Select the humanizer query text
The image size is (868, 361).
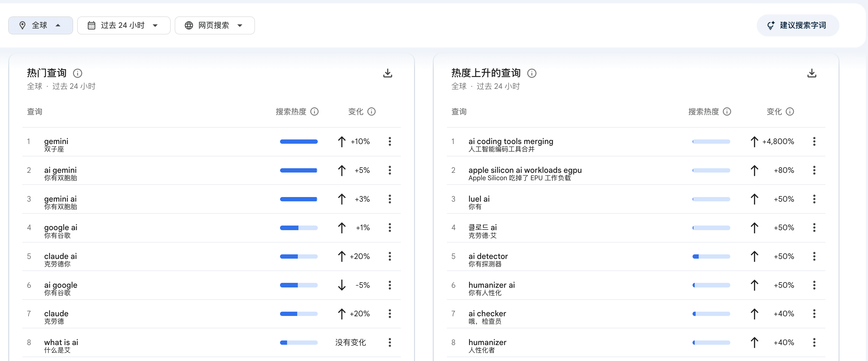pos(487,342)
